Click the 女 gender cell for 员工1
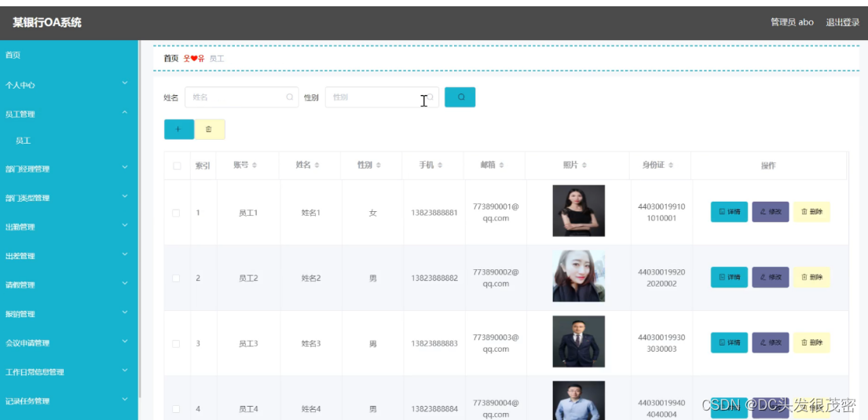This screenshot has height=420, width=868. click(373, 213)
